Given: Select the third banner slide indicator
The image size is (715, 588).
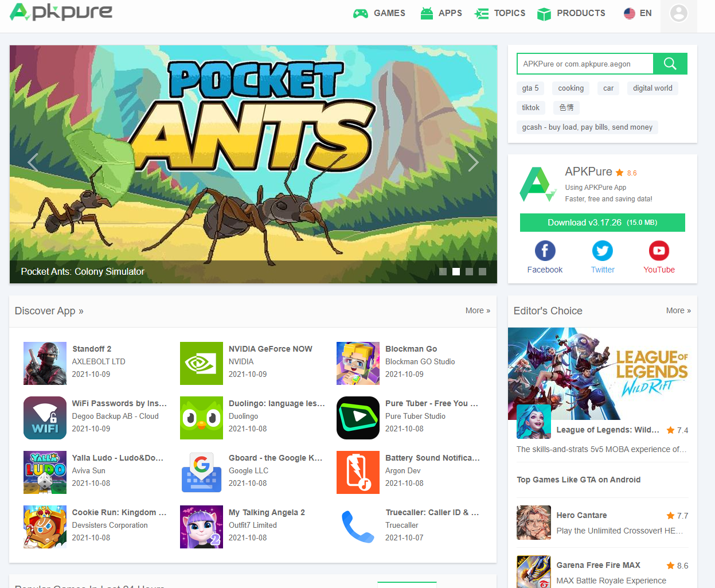Looking at the screenshot, I should (x=469, y=271).
